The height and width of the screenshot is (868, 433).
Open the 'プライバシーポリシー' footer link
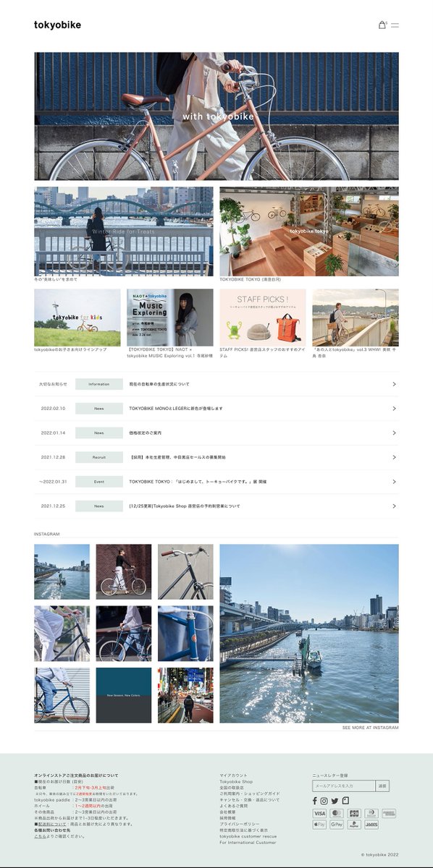tap(238, 824)
